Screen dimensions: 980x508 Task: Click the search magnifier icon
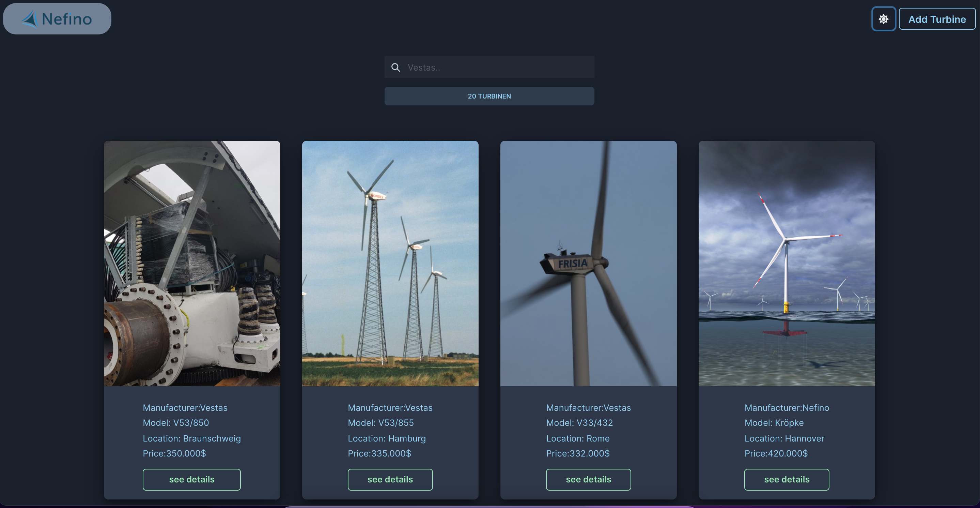[396, 68]
